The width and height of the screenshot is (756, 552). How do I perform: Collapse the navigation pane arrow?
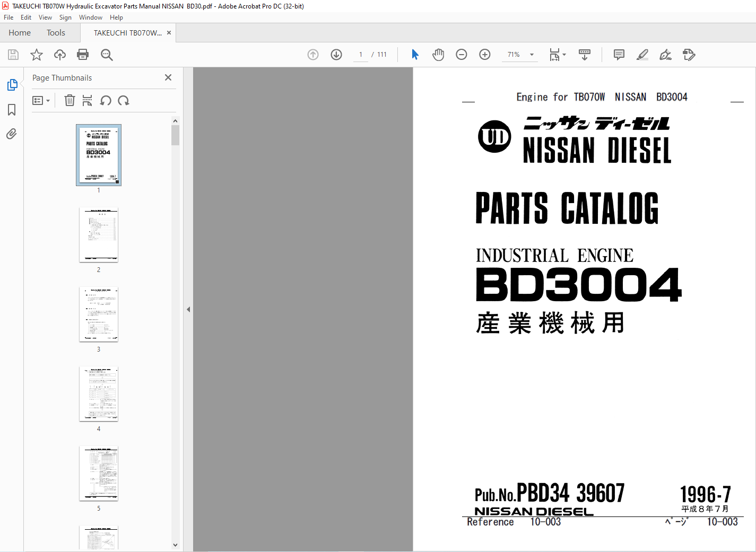(x=188, y=309)
